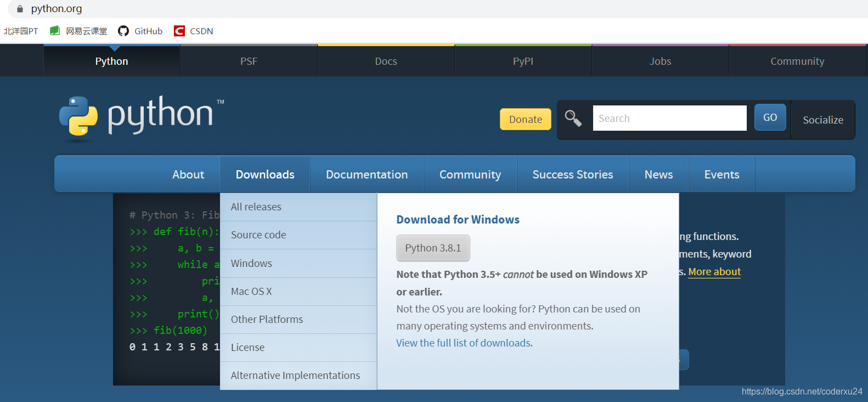Switch to the Jobs tab
Viewport: 868px width, 402px height.
(660, 61)
